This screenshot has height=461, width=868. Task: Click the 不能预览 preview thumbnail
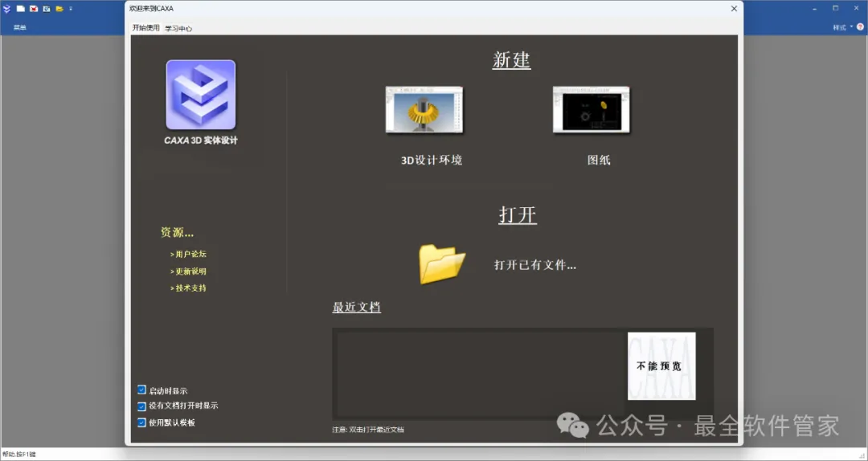click(661, 365)
